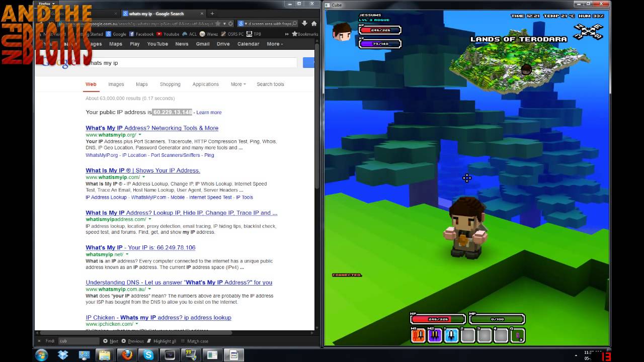644x362 pixels.
Task: Switch to Images search tab
Action: [x=116, y=84]
